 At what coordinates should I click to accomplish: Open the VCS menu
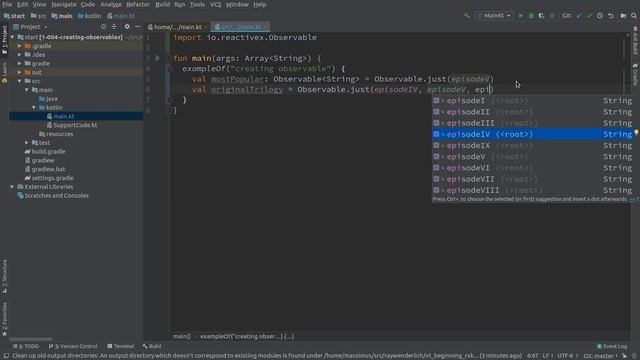(x=216, y=4)
